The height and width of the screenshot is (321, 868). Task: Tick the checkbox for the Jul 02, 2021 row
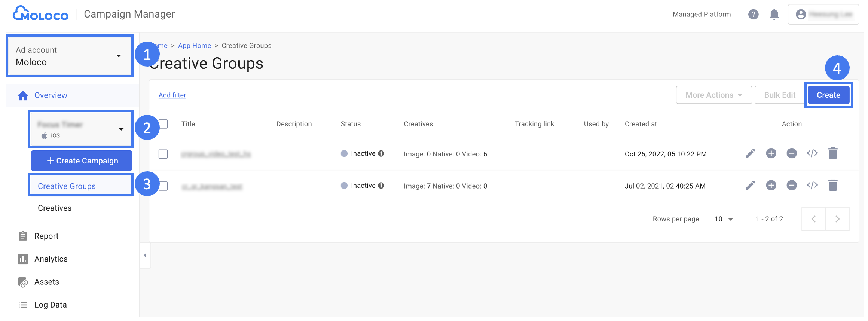[163, 186]
